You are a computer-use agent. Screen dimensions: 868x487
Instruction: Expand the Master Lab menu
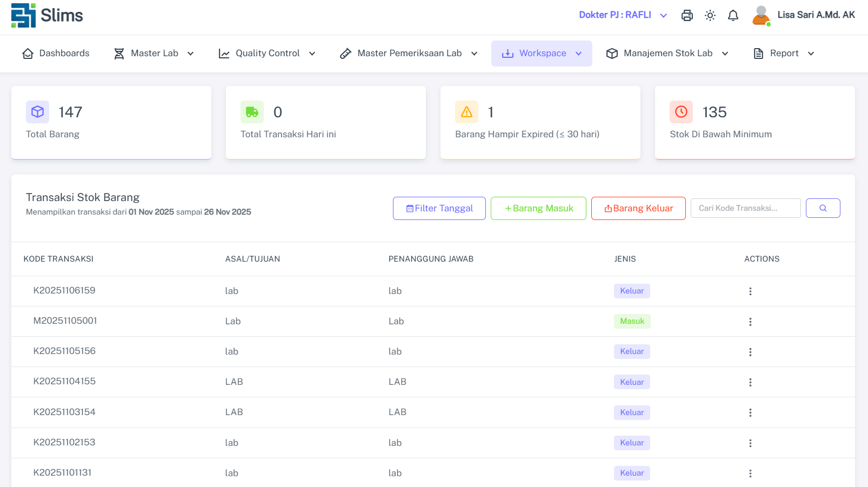(x=154, y=54)
